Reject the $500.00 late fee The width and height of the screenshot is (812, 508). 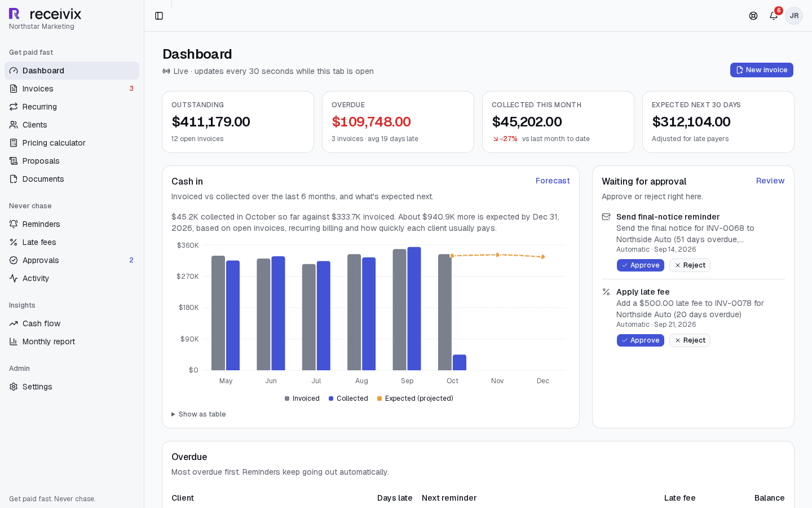click(x=690, y=340)
